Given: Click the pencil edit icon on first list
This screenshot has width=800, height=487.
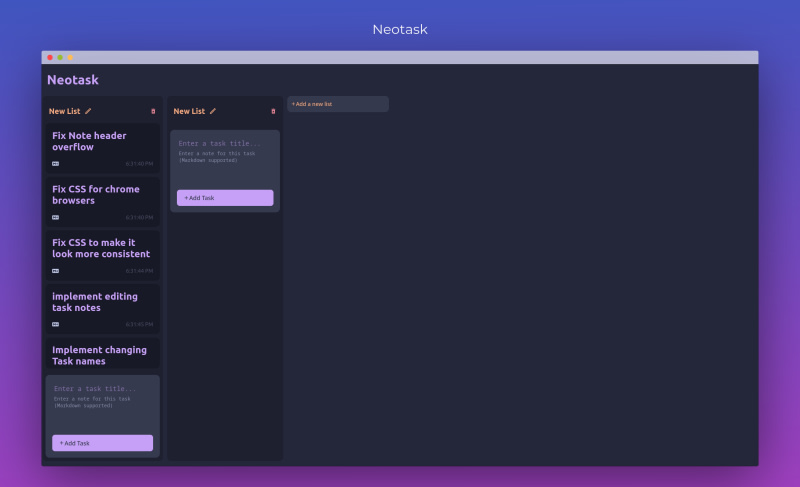Looking at the screenshot, I should click(x=88, y=111).
